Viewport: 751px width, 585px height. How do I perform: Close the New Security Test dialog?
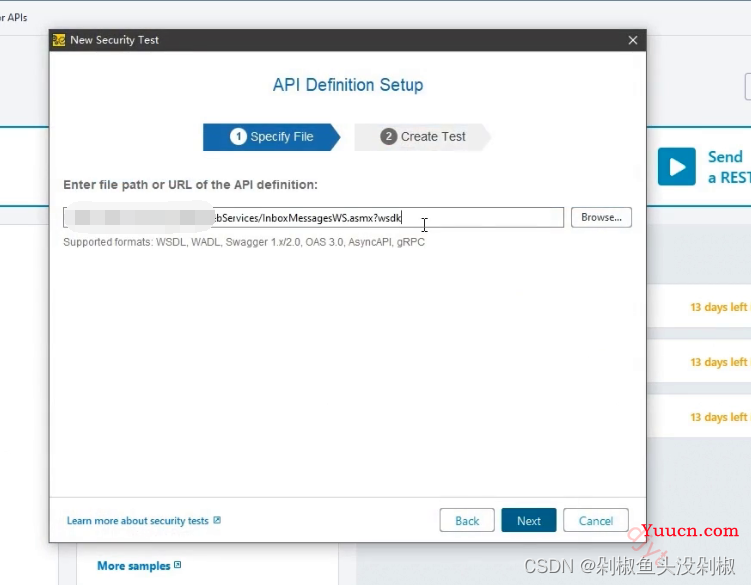point(633,40)
